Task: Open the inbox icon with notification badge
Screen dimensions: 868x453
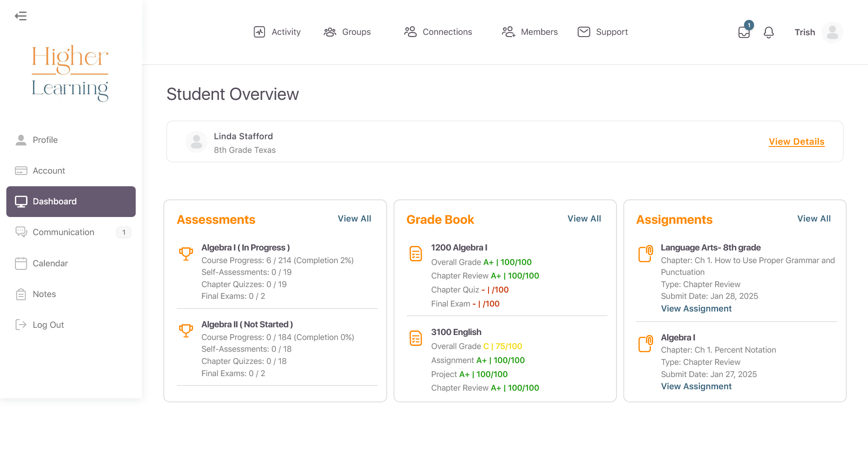Action: (744, 32)
